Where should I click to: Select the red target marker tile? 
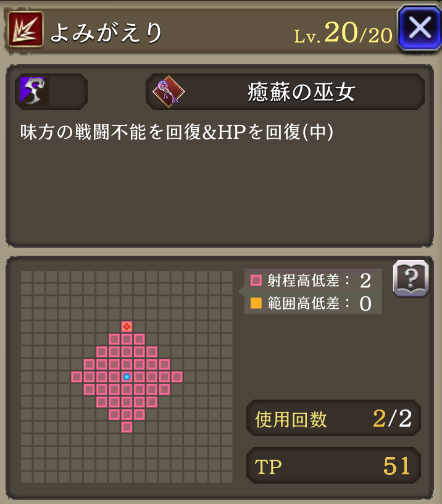127,327
